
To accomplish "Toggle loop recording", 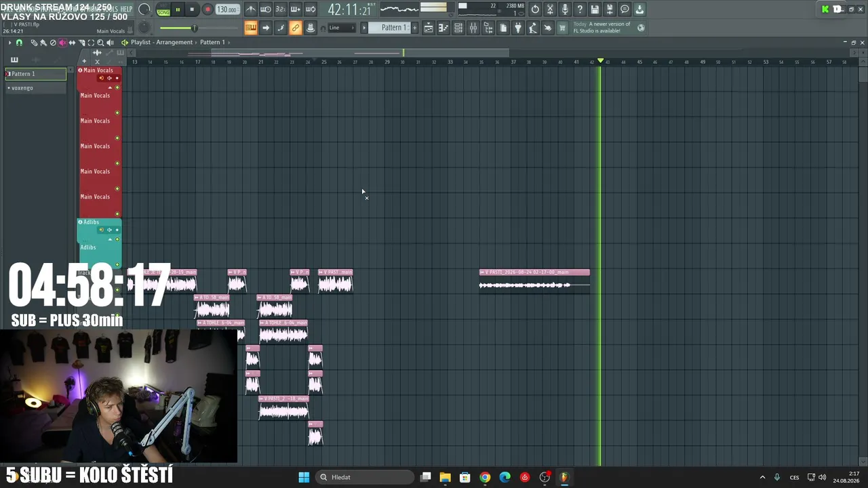I will 311,9.
